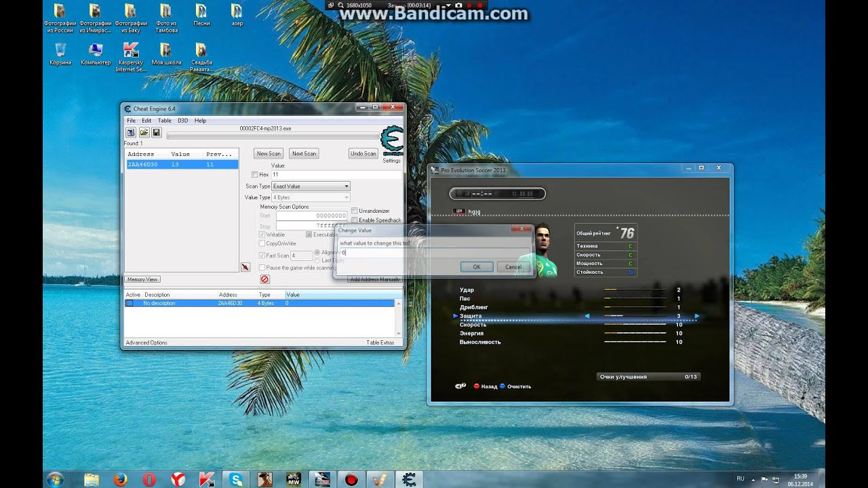Screen dimensions: 868x488
Task: Click Undo Scan button
Action: click(363, 154)
